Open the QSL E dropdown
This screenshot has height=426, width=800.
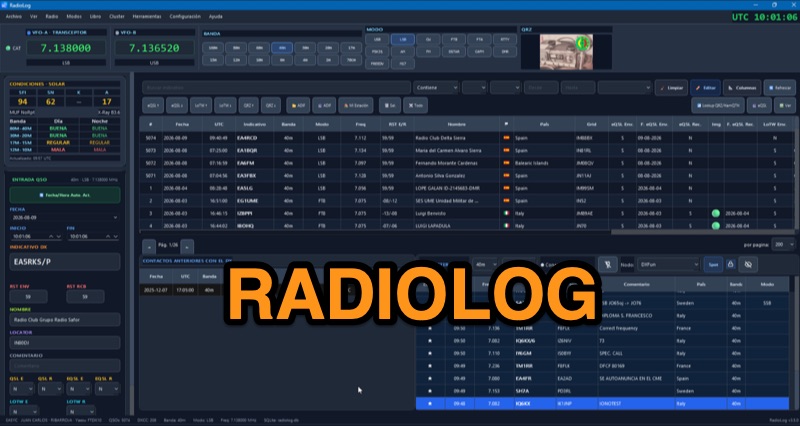[22, 389]
